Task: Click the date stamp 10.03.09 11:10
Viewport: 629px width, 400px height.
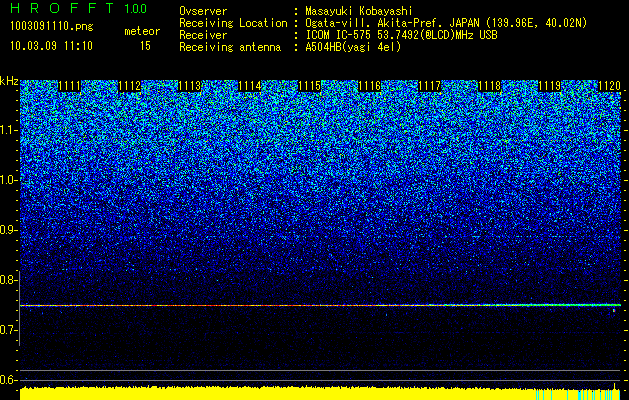Action: [x=51, y=46]
